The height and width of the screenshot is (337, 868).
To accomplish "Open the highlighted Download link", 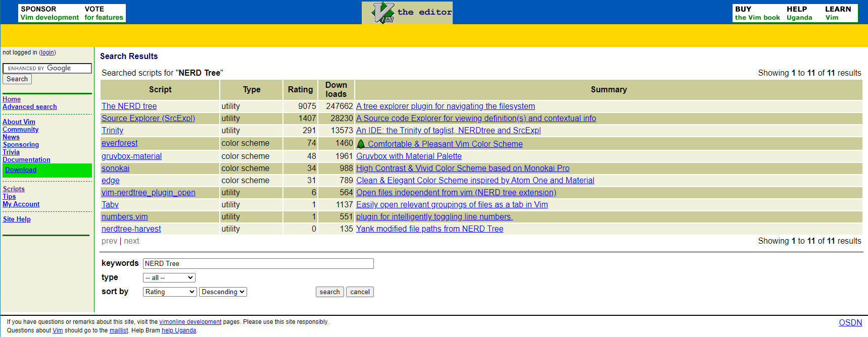I will pyautogui.click(x=21, y=170).
